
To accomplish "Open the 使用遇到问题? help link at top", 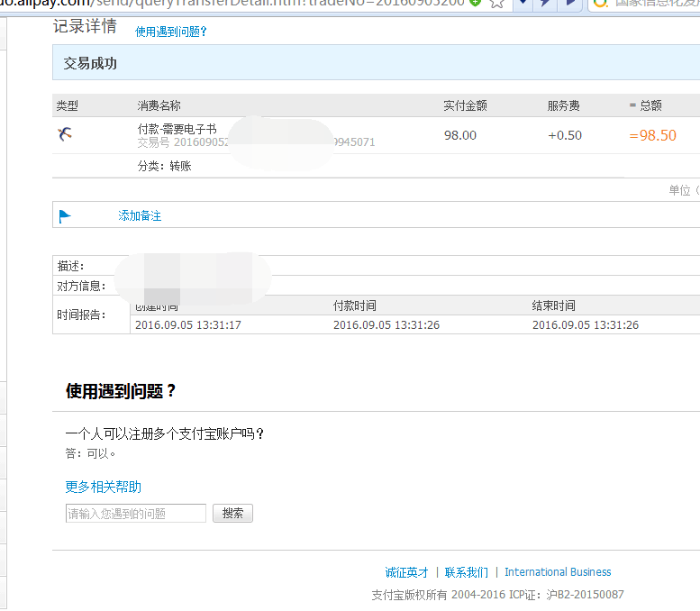I will 171,32.
